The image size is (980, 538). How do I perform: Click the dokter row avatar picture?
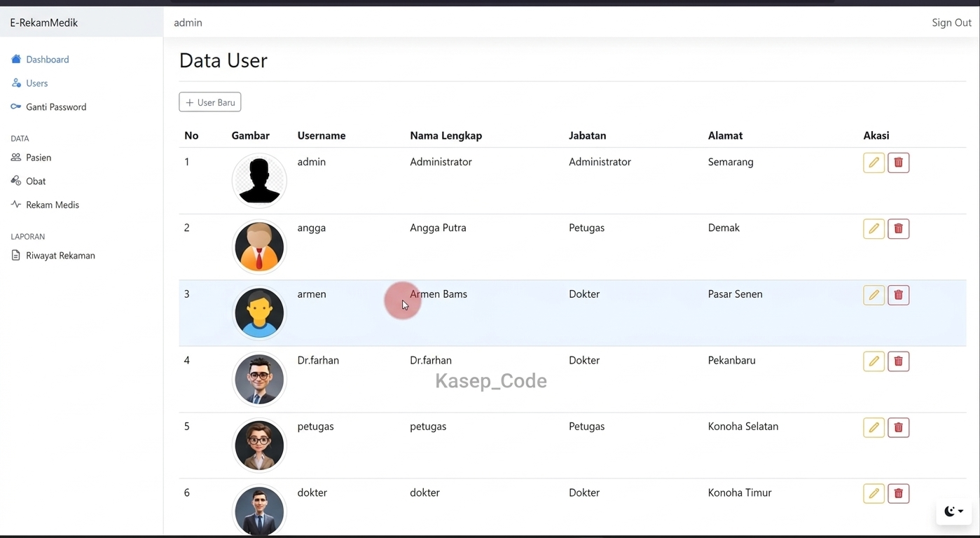(259, 511)
